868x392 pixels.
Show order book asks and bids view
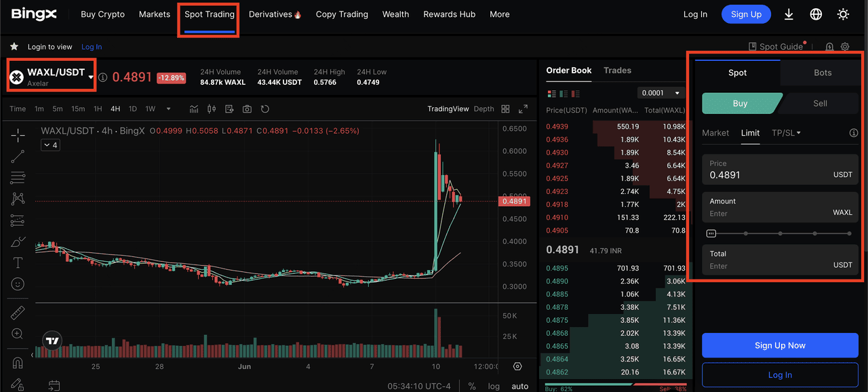click(551, 93)
